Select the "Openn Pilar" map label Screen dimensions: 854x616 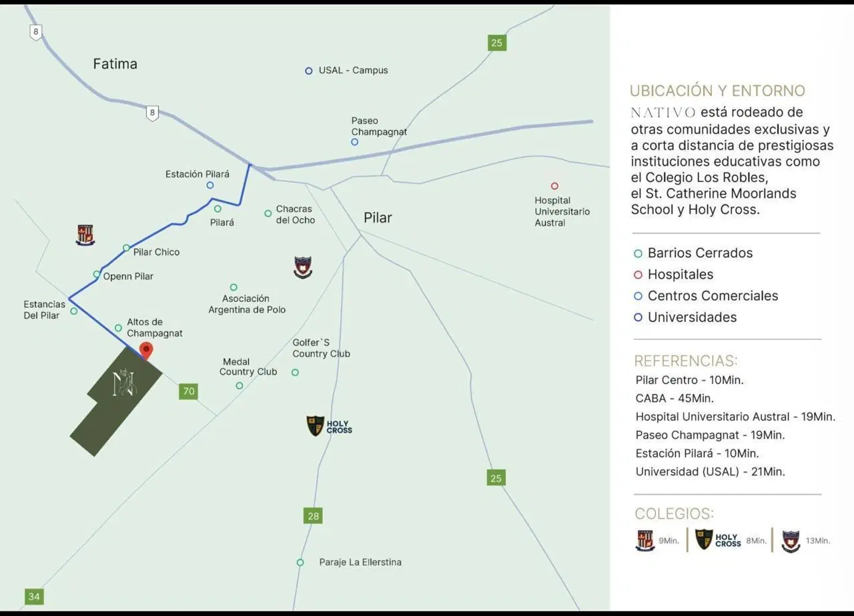click(x=128, y=276)
